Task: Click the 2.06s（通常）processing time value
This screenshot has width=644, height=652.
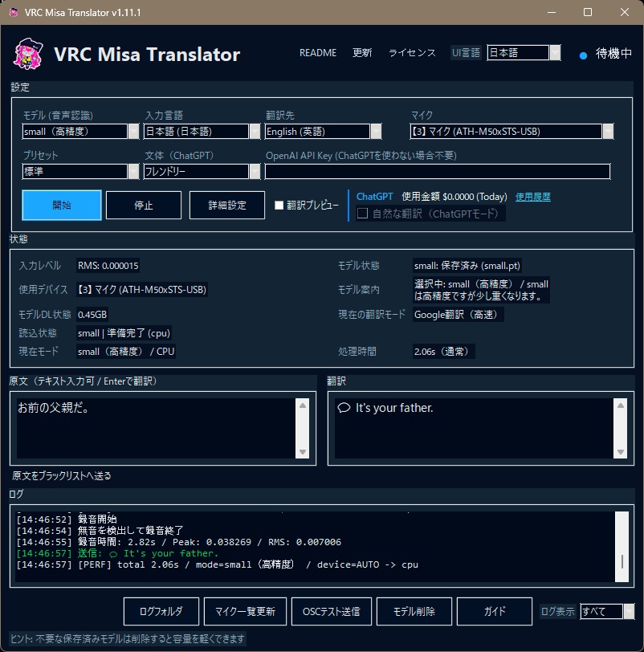Action: [x=443, y=352]
